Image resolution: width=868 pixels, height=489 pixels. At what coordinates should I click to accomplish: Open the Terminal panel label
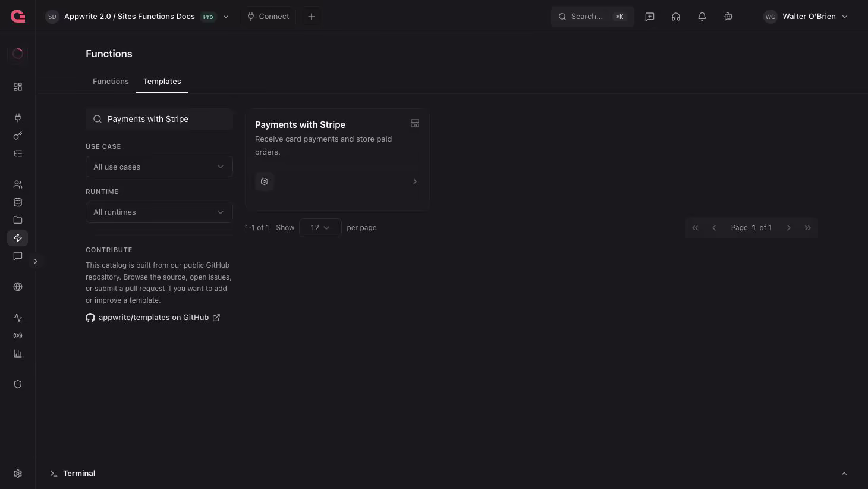[79, 474]
